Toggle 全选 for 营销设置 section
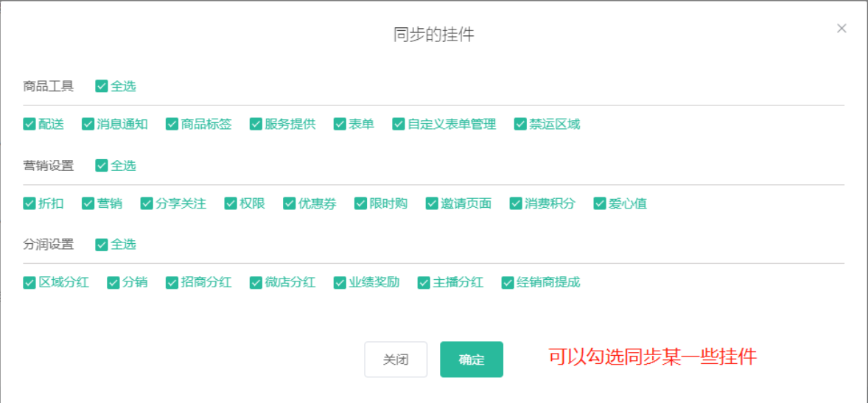Viewport: 868px width, 403px height. pyautogui.click(x=102, y=166)
